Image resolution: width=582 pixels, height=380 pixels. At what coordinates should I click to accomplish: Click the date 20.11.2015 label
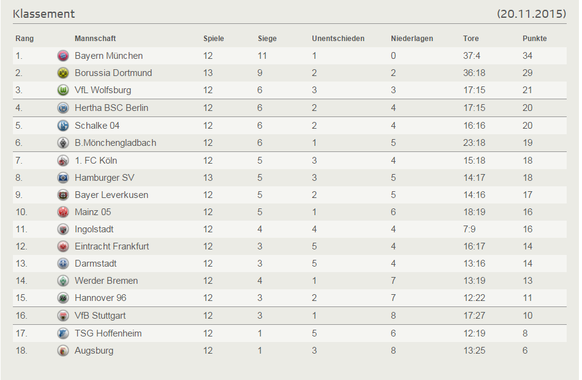532,14
